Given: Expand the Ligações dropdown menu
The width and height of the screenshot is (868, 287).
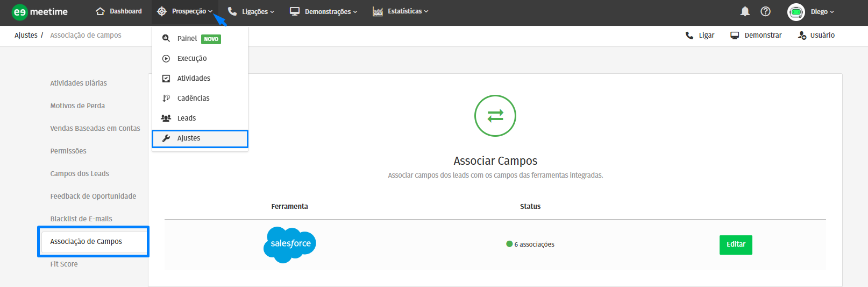Looking at the screenshot, I should pos(251,11).
